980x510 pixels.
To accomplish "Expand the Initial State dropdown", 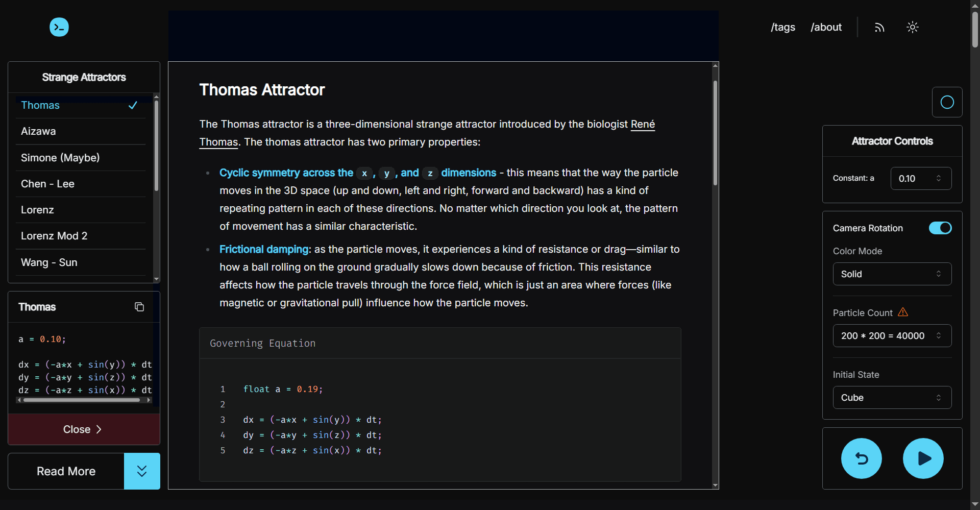I will click(892, 398).
